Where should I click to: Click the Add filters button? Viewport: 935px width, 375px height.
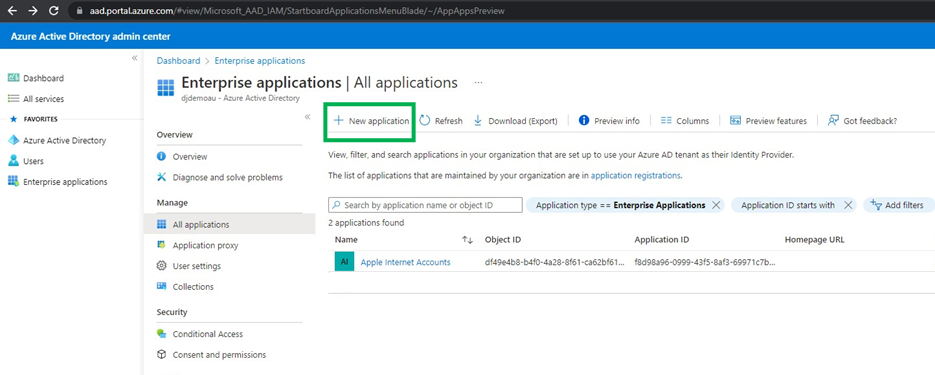(x=896, y=205)
